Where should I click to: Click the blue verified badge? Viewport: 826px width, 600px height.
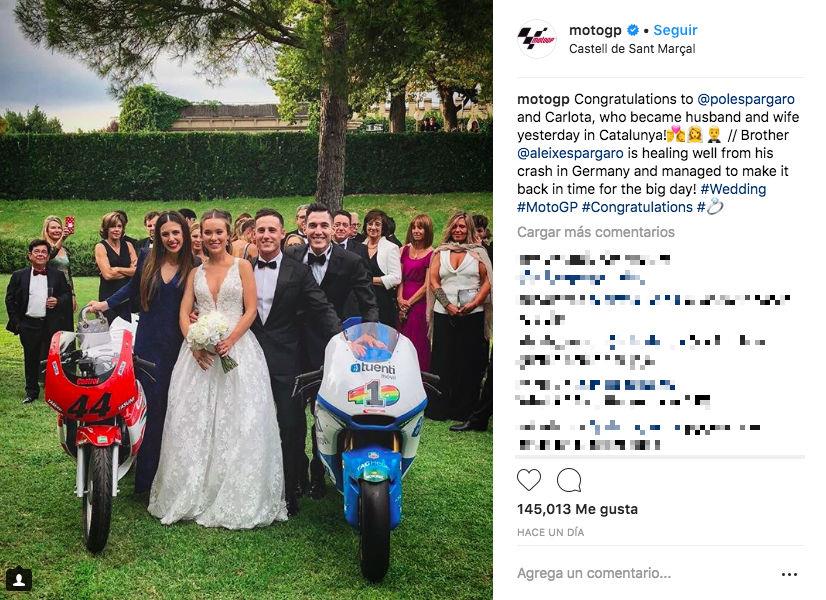(633, 31)
